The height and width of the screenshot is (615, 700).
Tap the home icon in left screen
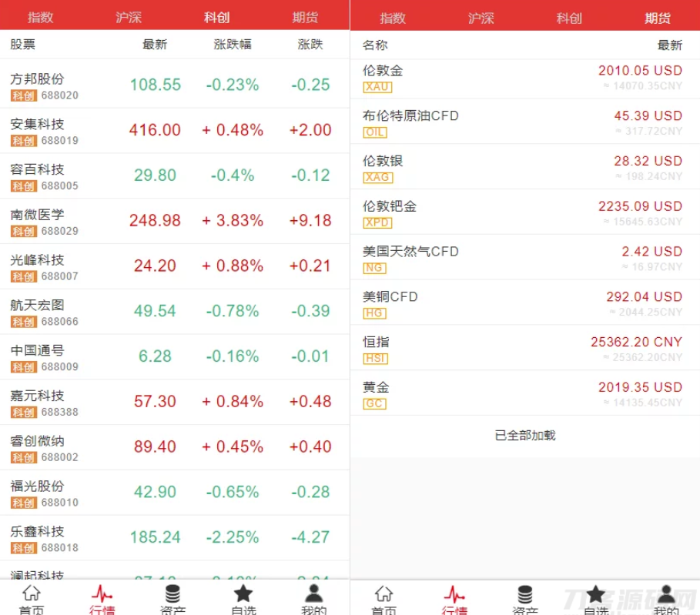click(32, 593)
